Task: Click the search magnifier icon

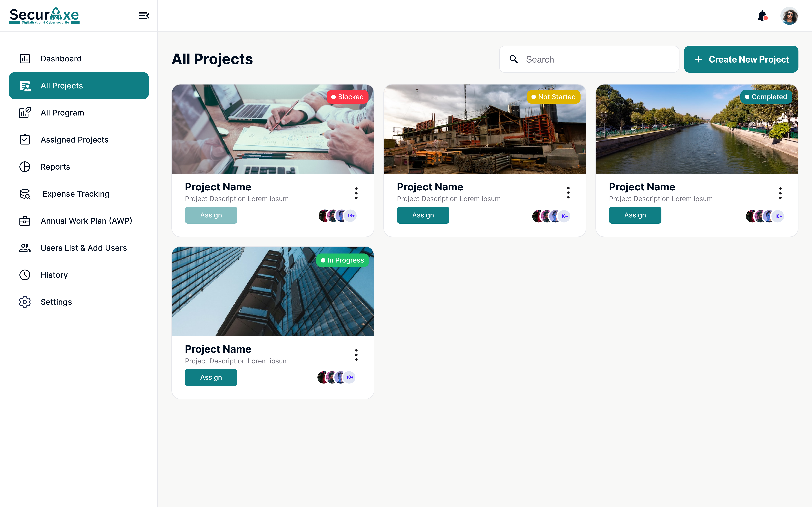Action: point(514,59)
